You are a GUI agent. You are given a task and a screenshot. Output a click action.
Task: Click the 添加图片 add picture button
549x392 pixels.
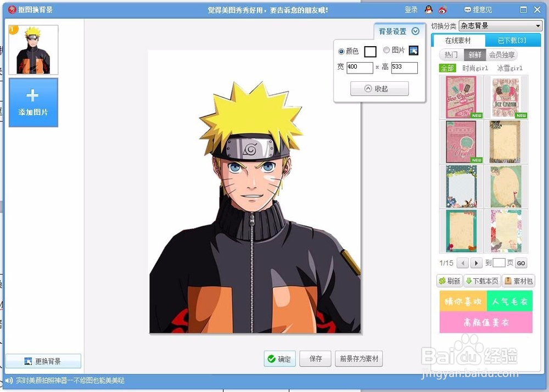coord(33,102)
